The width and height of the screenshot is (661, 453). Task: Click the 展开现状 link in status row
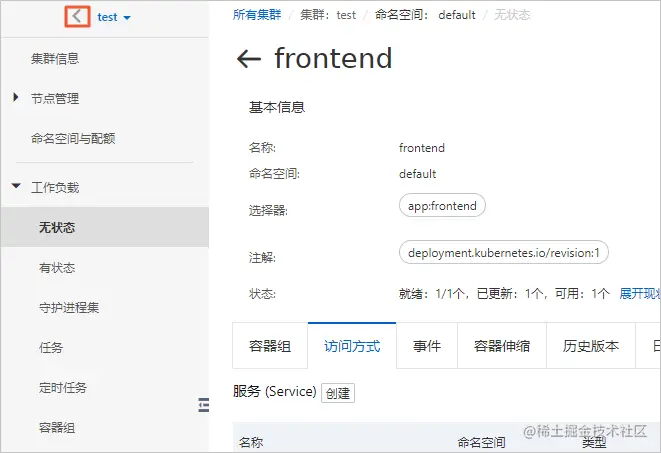click(640, 293)
